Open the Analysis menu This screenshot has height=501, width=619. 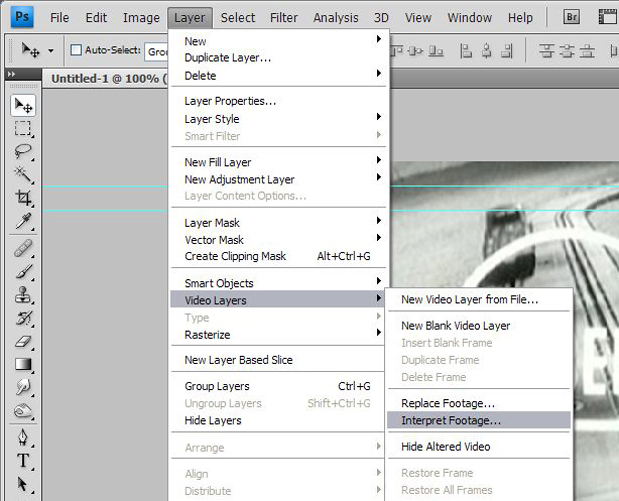point(336,17)
